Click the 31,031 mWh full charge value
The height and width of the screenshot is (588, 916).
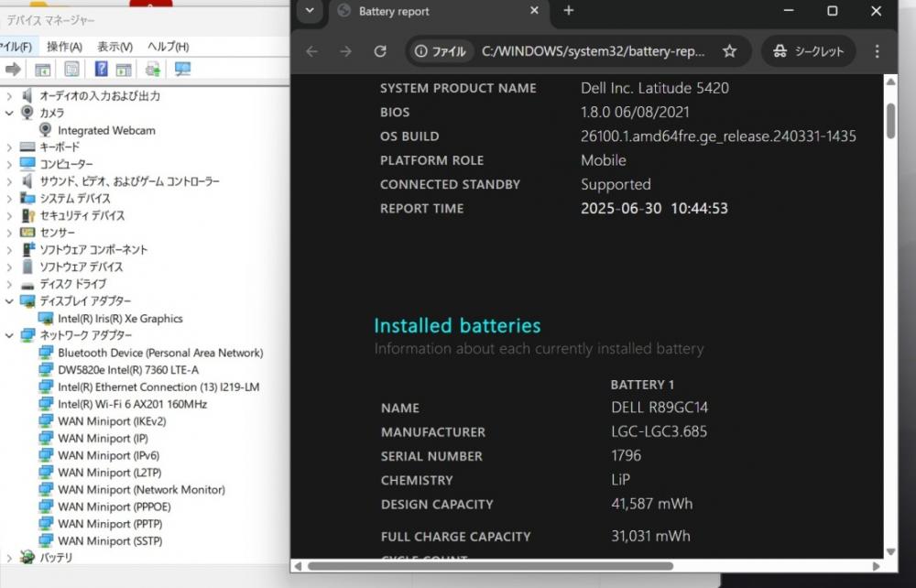650,536
